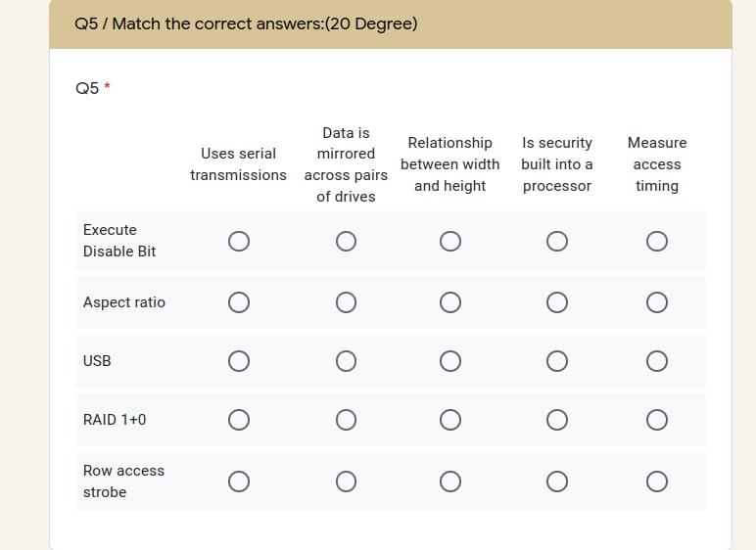
Task: Select 'Relationship between width and height' for USB
Action: (450, 361)
